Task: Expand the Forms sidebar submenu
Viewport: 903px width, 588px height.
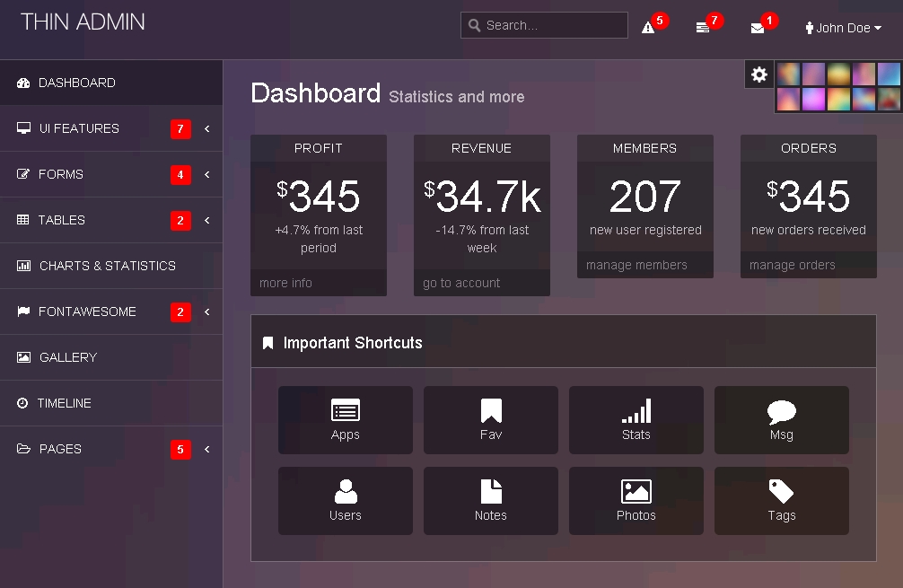Action: (111, 174)
